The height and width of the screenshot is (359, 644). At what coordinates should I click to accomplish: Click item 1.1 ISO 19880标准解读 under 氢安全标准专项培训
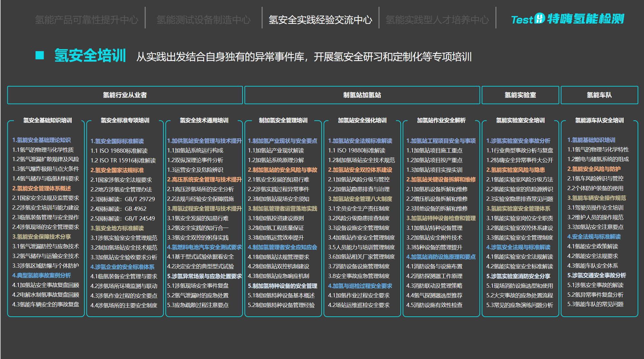pyautogui.click(x=119, y=151)
